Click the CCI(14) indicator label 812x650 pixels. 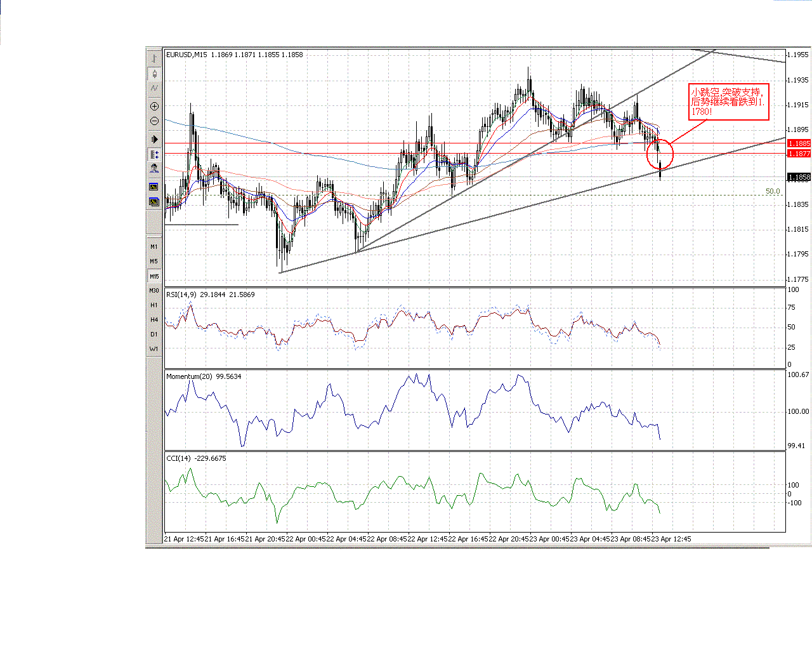[178, 458]
